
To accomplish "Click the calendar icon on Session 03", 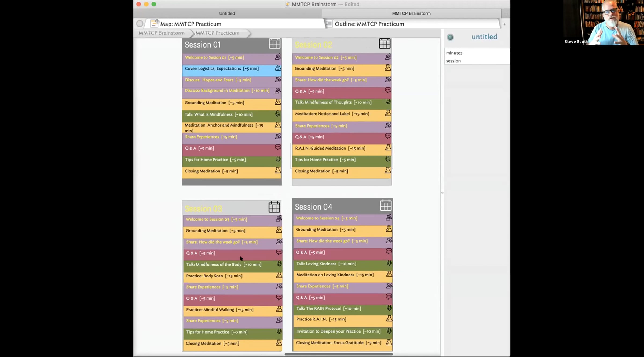I will pos(274,207).
